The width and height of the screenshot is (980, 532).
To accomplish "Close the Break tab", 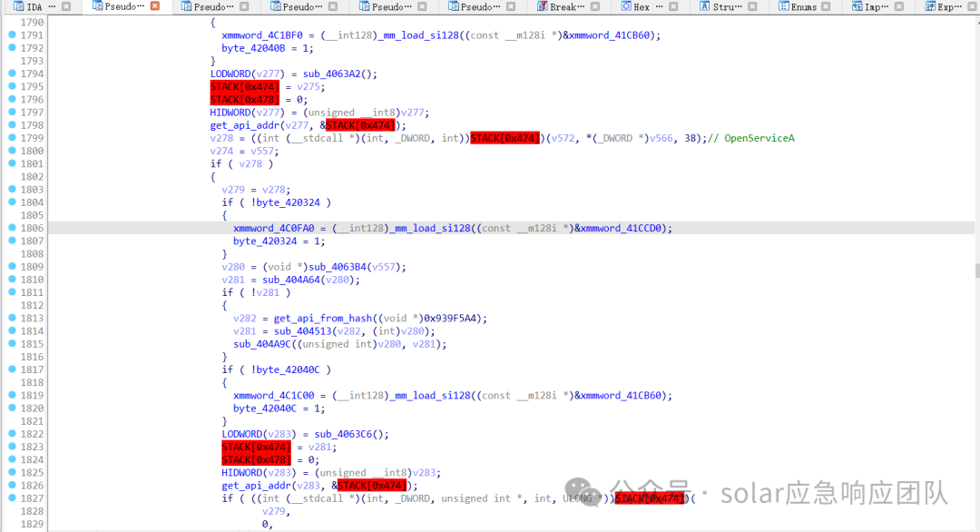I will [595, 6].
